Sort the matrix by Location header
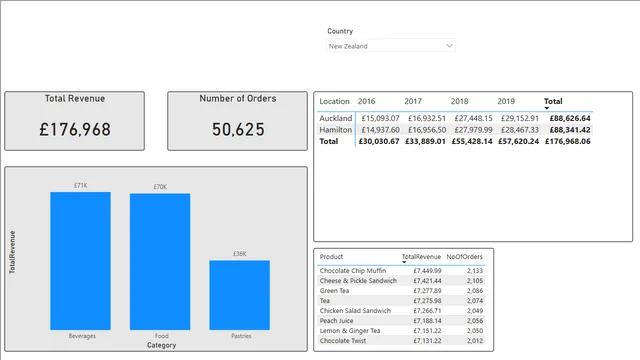Image resolution: width=640 pixels, height=360 pixels. coord(334,101)
